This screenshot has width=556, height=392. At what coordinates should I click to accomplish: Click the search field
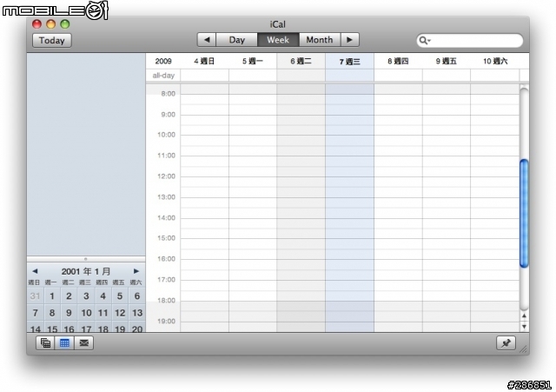click(469, 41)
